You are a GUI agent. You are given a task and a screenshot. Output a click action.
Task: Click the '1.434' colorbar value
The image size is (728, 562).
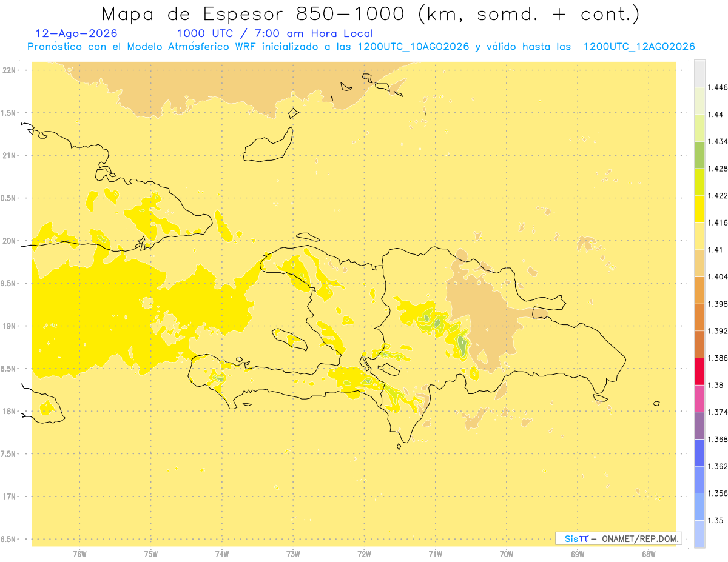(717, 141)
